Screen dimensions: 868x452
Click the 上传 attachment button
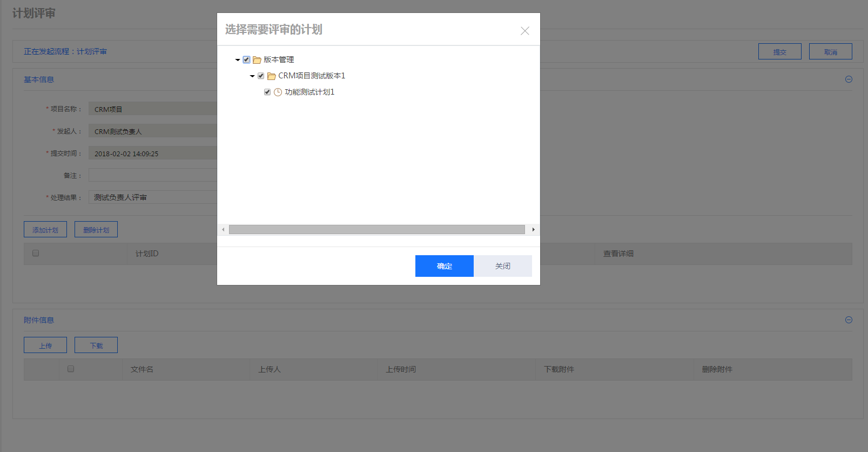(x=45, y=345)
